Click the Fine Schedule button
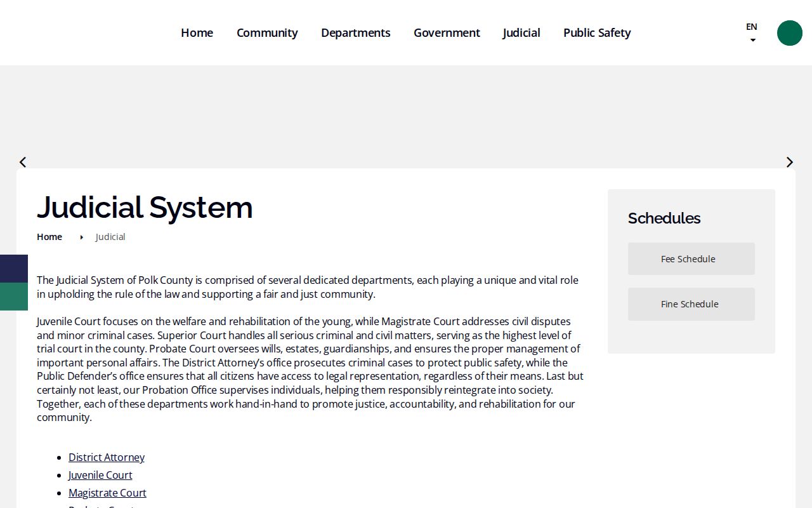Image resolution: width=812 pixels, height=508 pixels. [x=691, y=304]
